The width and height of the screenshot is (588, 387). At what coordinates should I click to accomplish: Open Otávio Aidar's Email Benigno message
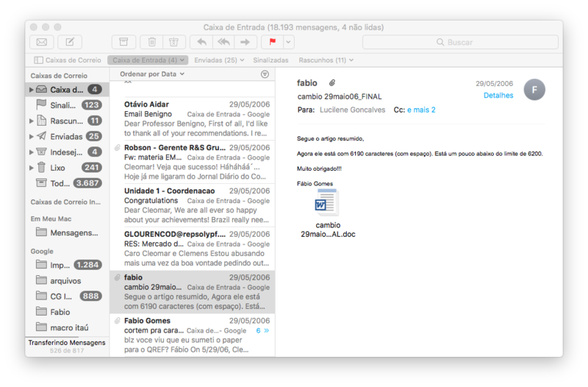click(193, 118)
